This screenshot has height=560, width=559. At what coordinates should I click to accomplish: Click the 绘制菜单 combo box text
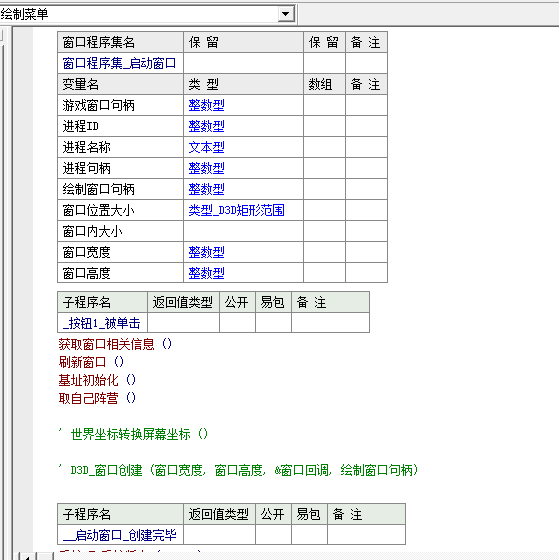tap(24, 14)
